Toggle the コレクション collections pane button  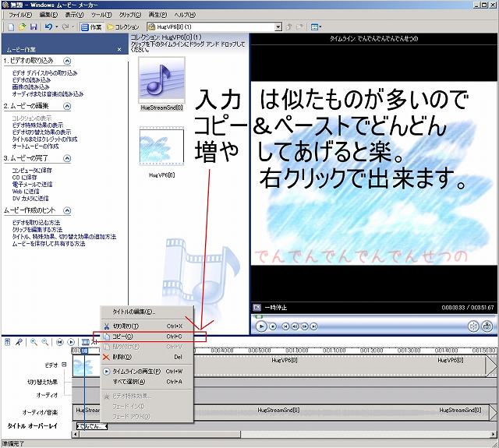(x=123, y=27)
